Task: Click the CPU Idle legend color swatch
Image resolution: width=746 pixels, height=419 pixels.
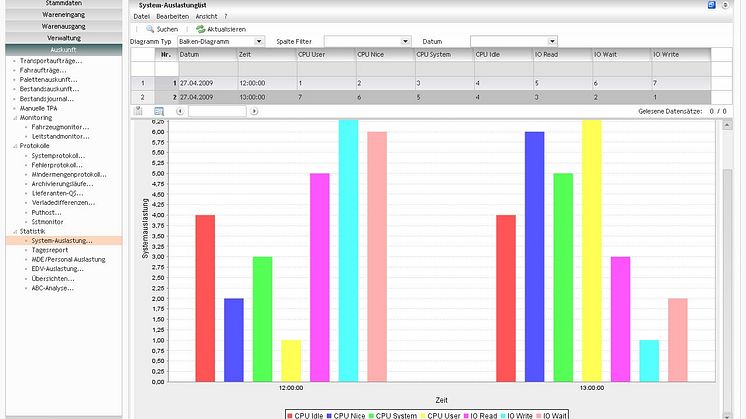Action: point(290,416)
